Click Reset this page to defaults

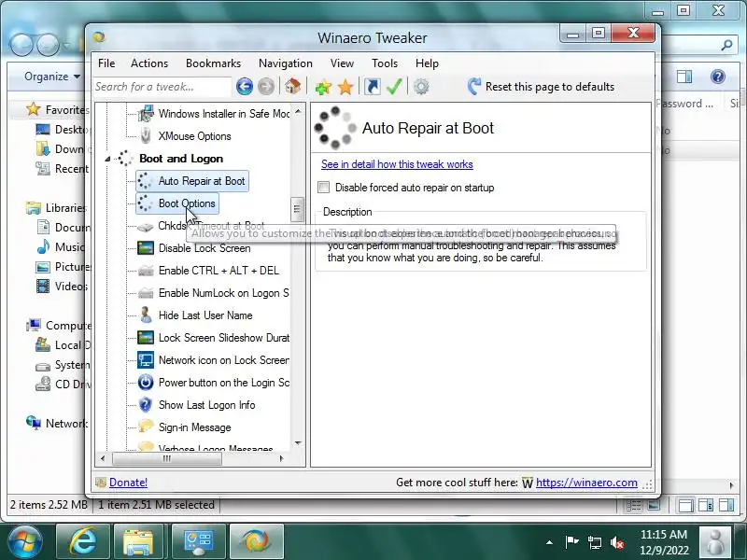(x=541, y=87)
